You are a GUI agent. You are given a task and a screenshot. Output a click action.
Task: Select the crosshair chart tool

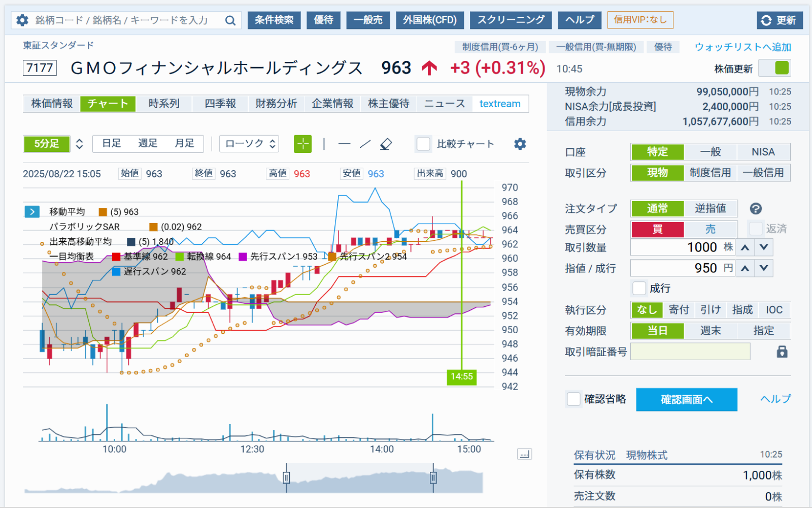point(302,144)
